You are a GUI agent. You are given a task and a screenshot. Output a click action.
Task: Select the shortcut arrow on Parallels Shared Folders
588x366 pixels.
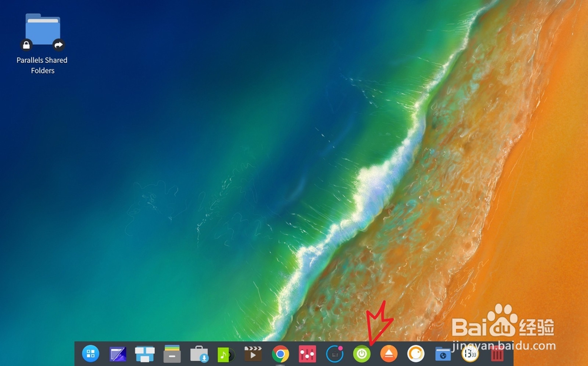[x=59, y=44]
